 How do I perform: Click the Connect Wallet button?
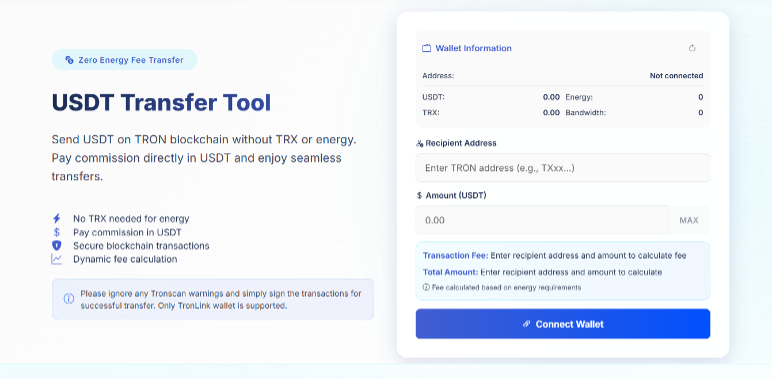pyautogui.click(x=563, y=324)
